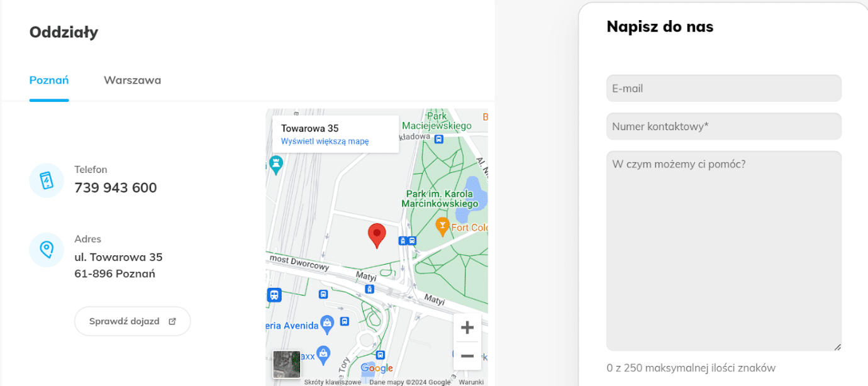This screenshot has height=386, width=868.
Task: Zoom in with the map plus button
Action: (467, 328)
